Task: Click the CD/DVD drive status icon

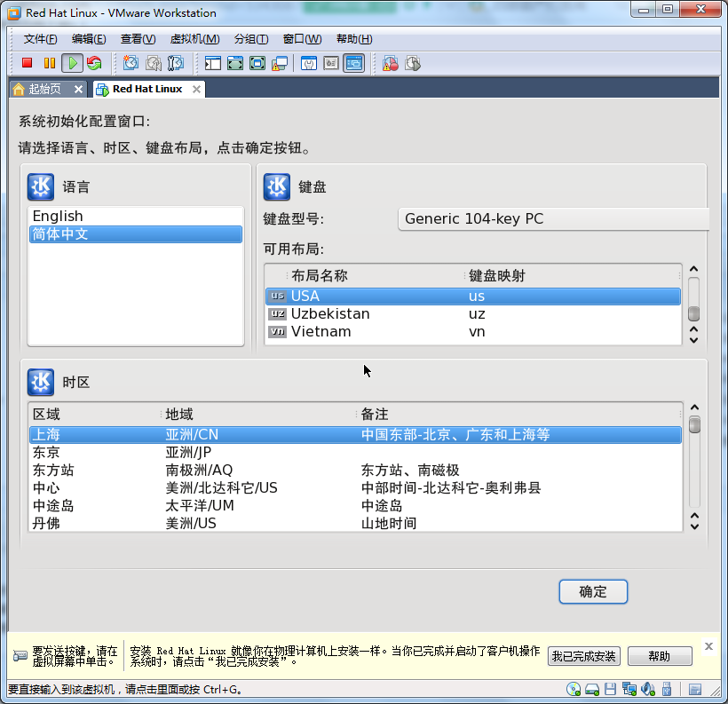Action: click(574, 689)
